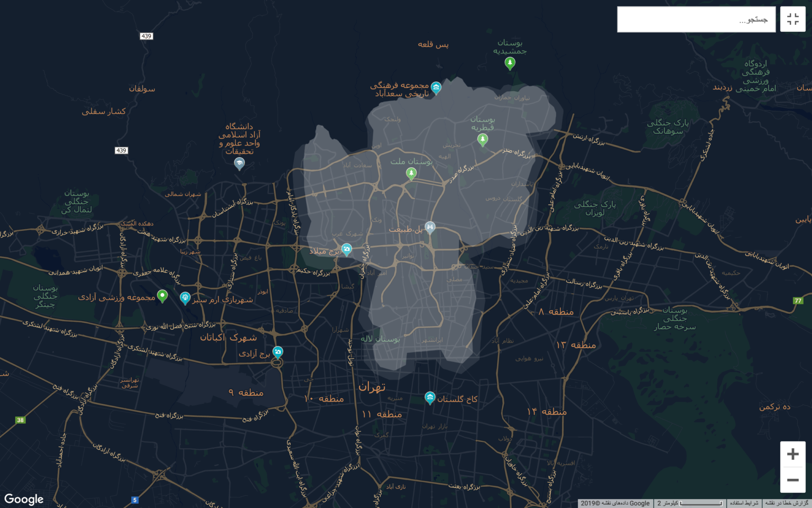Select the مجموعه ورزشی آزادی green pin
Screen dimensions: 812x508
[x=162, y=296]
